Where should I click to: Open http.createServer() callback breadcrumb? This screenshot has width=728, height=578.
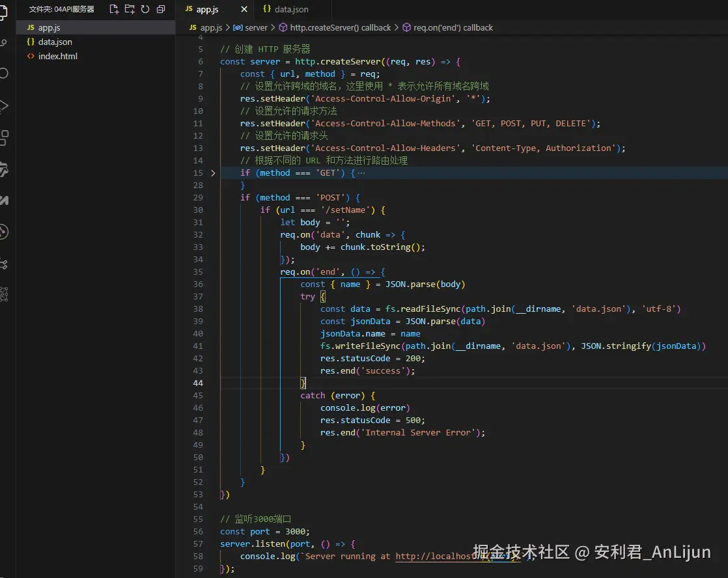[x=339, y=28]
